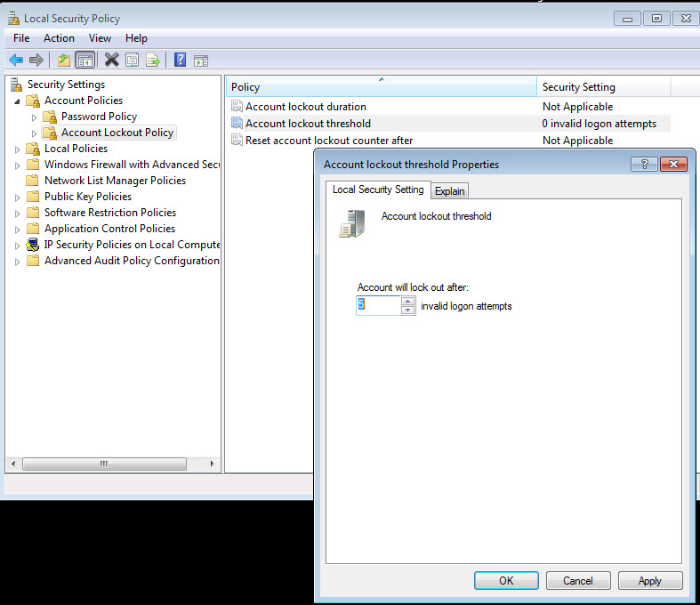Expand the Local Policies node

click(x=18, y=149)
